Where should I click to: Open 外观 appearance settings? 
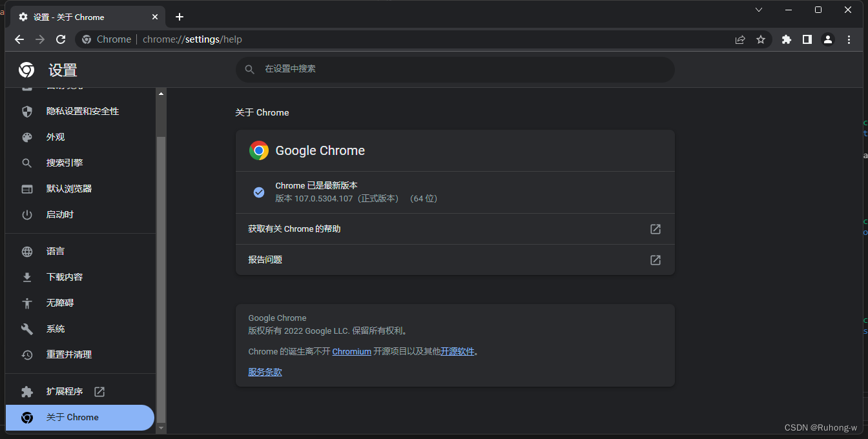click(x=80, y=137)
